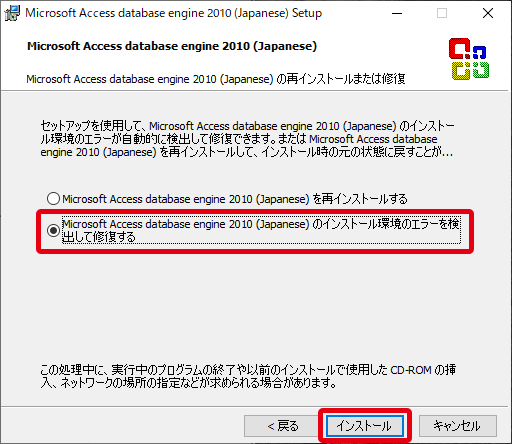Screen dimensions: 512x444
Task: Click the blue piece of Office logo
Action: click(480, 52)
